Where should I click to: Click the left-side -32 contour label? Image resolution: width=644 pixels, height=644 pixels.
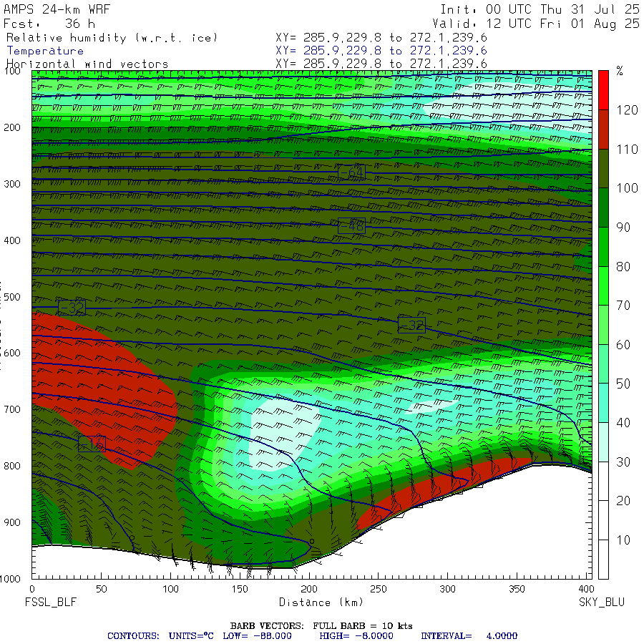point(72,307)
